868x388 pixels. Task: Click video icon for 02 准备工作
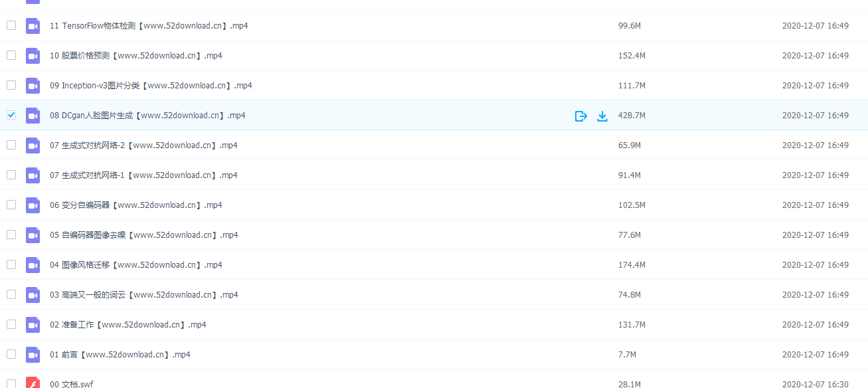pos(33,325)
